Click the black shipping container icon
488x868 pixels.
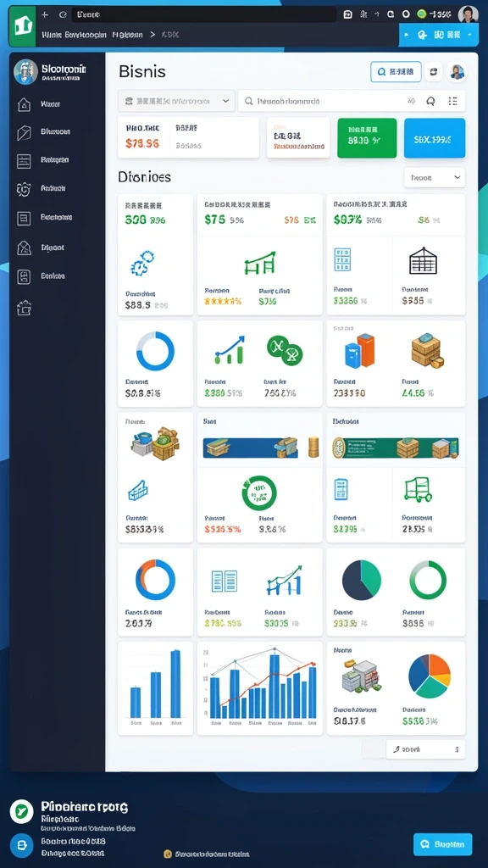tap(423, 261)
